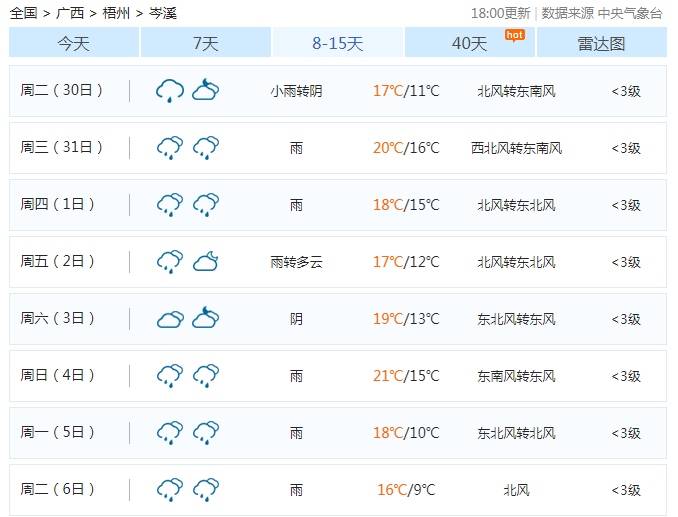Open the 40天 forecast tab
This screenshot has width=678, height=517.
[469, 43]
